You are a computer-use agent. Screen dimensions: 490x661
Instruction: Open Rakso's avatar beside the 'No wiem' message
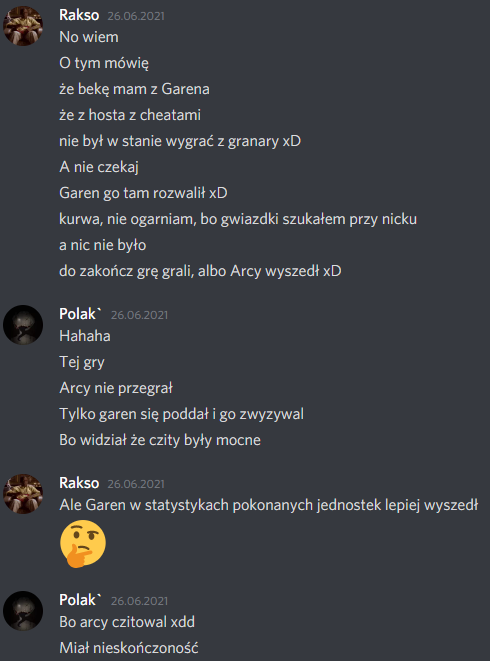pyautogui.click(x=23, y=26)
